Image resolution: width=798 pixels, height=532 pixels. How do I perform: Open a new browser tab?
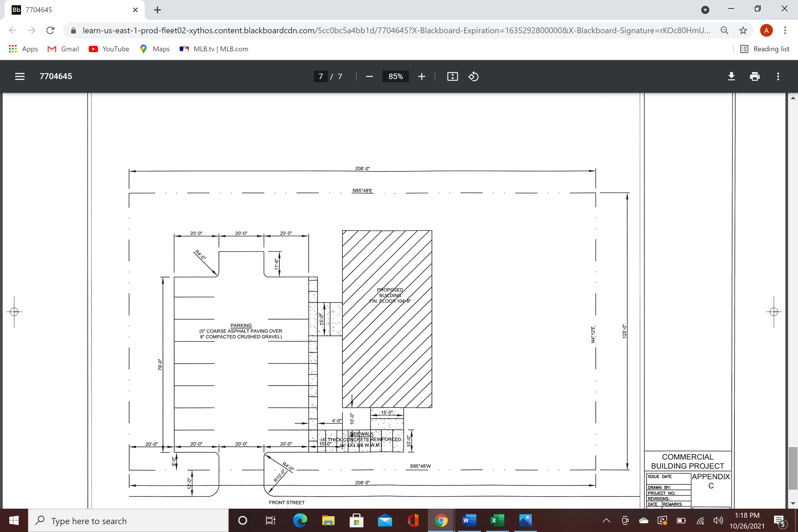(x=157, y=10)
